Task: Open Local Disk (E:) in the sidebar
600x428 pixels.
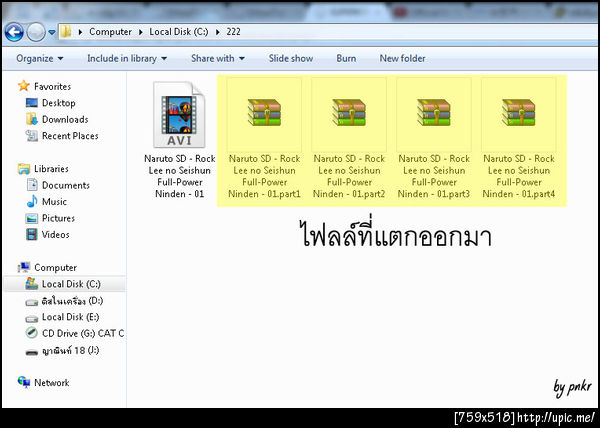Action: tap(70, 317)
